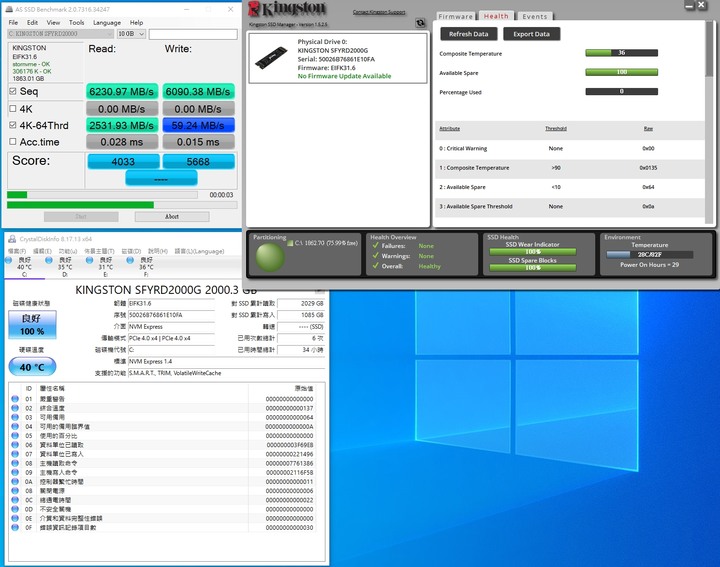Open the Edit menu in AS SSD
Viewport: 720px width, 567px height.
click(32, 22)
